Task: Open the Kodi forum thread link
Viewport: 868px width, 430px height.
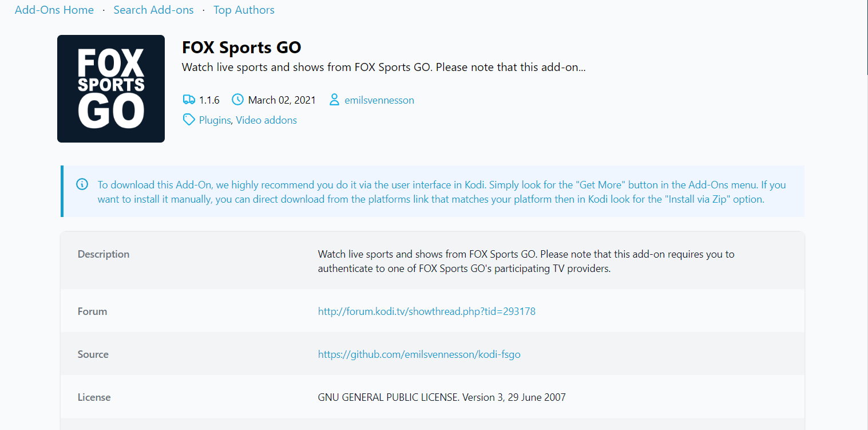Action: click(426, 311)
